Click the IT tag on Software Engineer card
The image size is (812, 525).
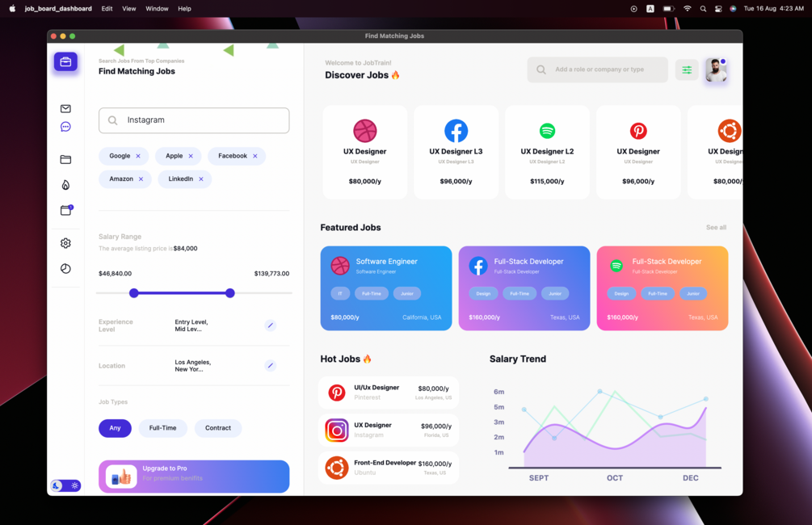[x=340, y=293]
